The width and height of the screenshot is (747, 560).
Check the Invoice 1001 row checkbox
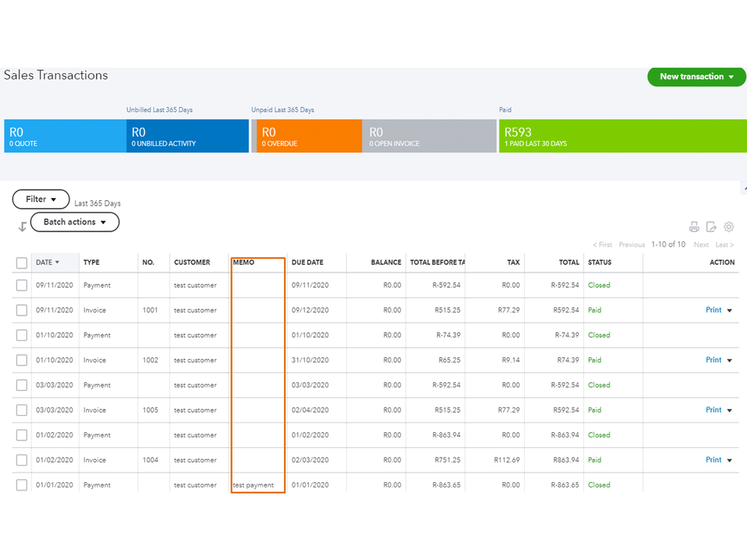pos(22,310)
